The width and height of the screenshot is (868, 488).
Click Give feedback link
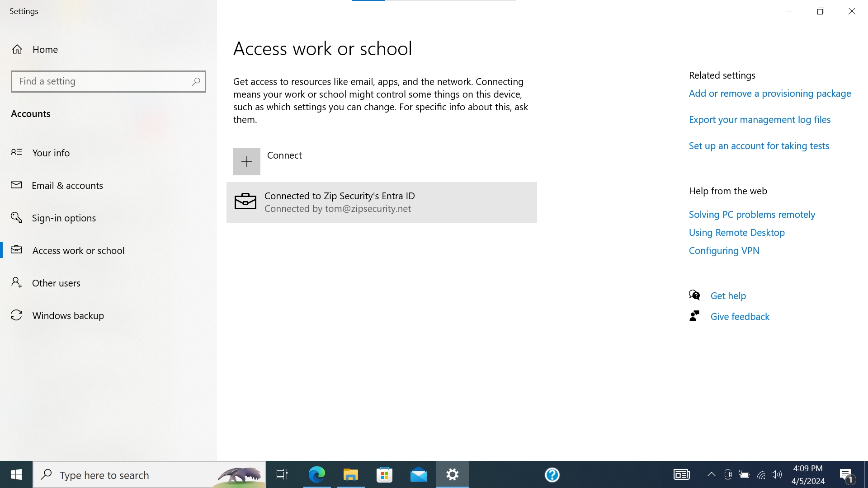(740, 317)
